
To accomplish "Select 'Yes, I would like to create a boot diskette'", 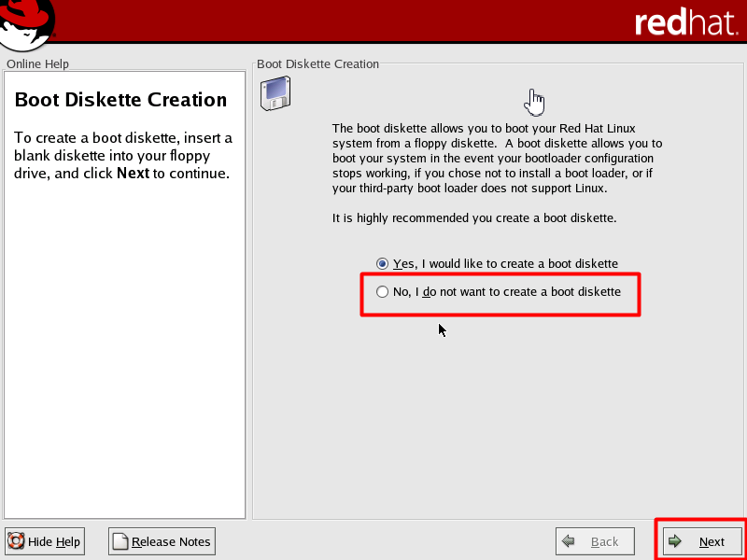I will click(x=497, y=264).
